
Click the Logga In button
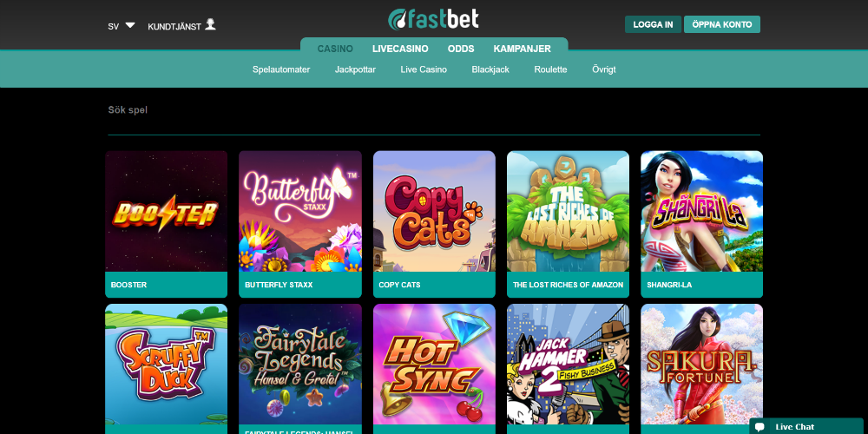point(654,24)
